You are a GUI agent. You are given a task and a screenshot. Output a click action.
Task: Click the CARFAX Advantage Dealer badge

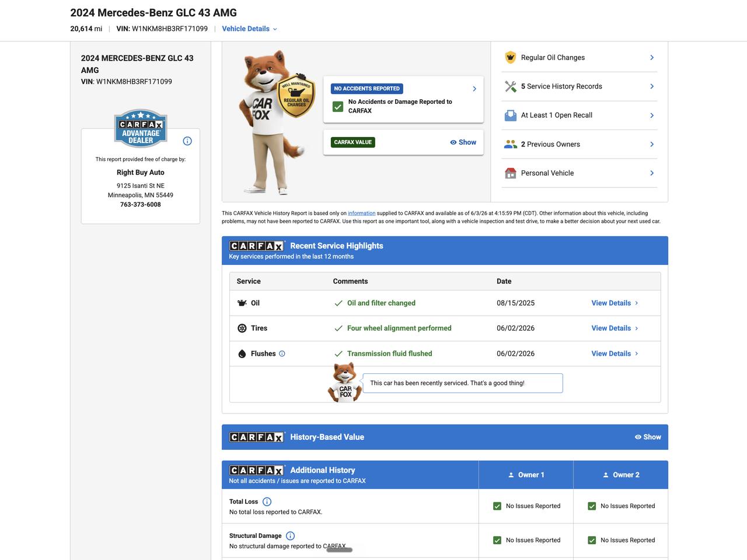[x=141, y=128]
